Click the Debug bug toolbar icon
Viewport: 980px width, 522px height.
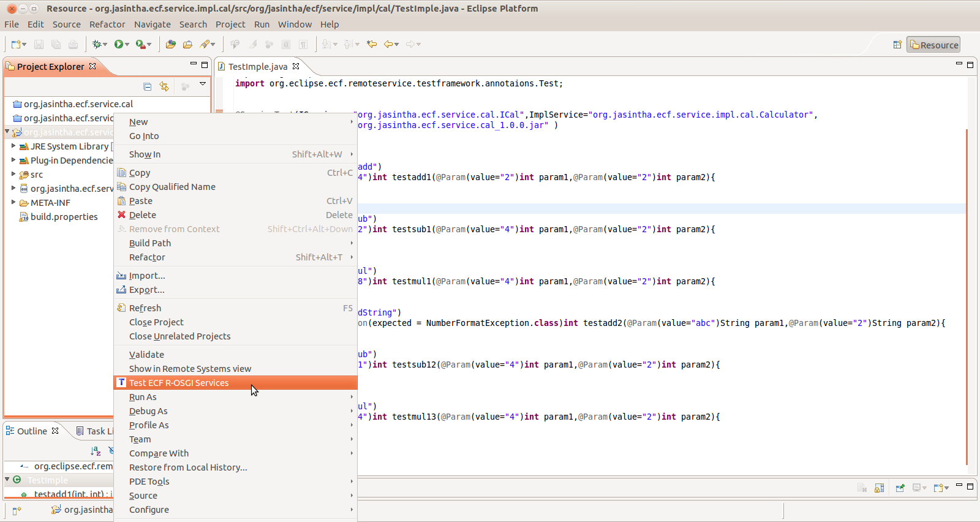[x=96, y=44]
